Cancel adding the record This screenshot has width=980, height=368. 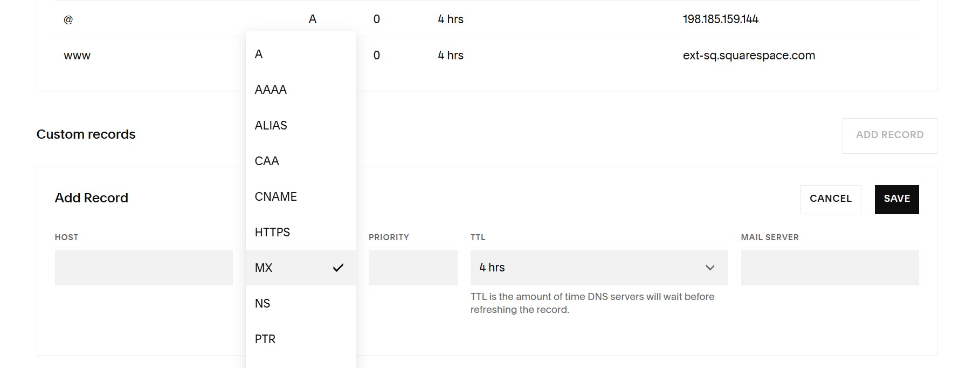click(830, 199)
